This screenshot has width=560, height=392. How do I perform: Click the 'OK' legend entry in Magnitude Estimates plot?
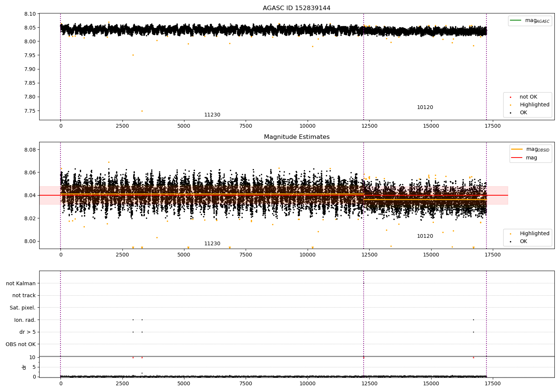[523, 242]
